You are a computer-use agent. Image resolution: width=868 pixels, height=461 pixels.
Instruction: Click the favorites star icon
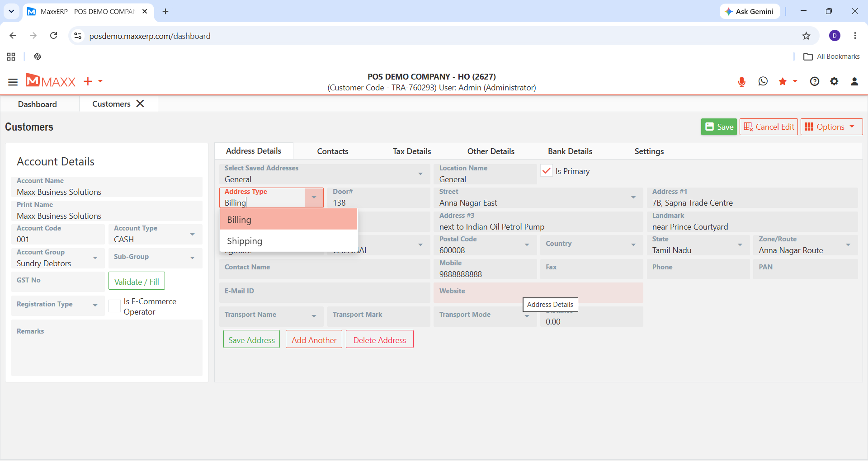(783, 81)
